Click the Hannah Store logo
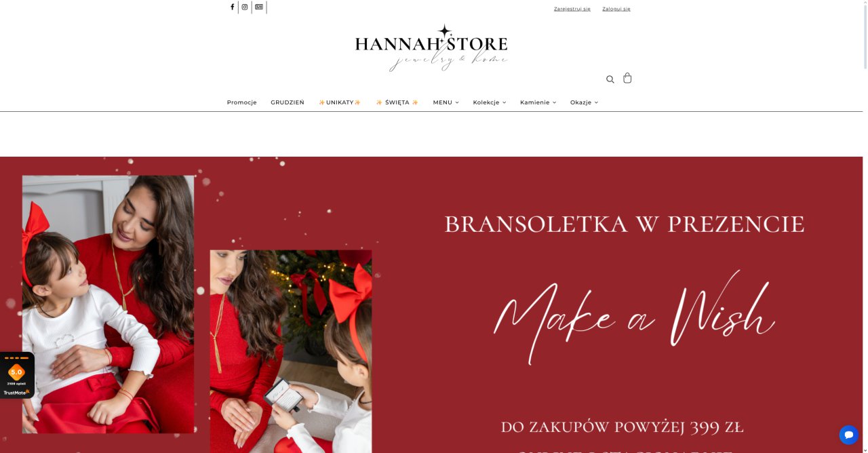This screenshot has width=868, height=453. pos(431,47)
